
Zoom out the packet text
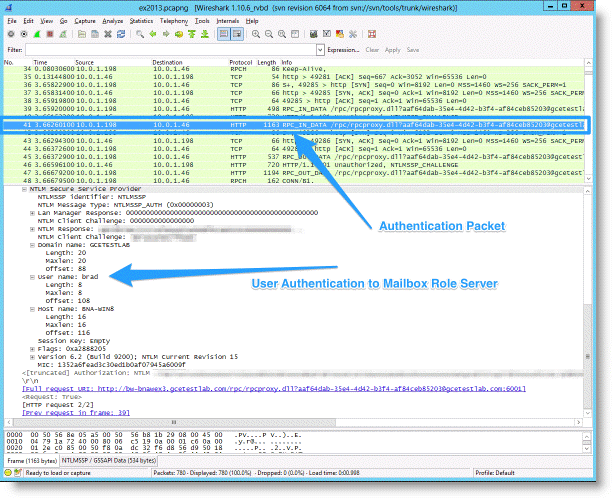[x=269, y=34]
